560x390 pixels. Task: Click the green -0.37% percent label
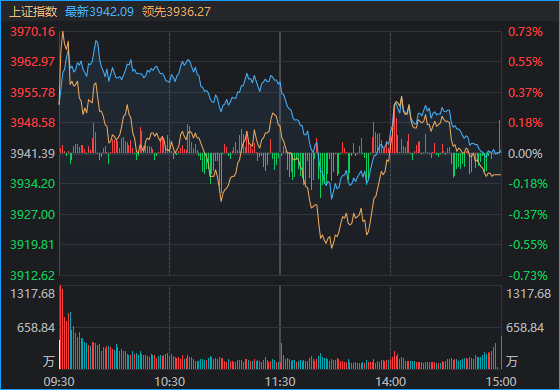528,215
